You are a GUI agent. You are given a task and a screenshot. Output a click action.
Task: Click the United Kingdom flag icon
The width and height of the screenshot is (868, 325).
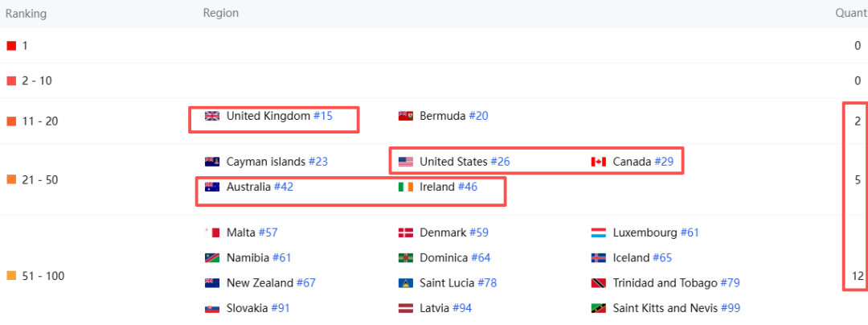[x=212, y=117]
